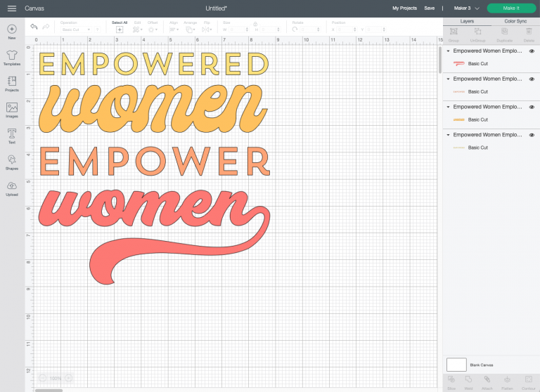
Task: Click the New project icon
Action: click(x=12, y=30)
